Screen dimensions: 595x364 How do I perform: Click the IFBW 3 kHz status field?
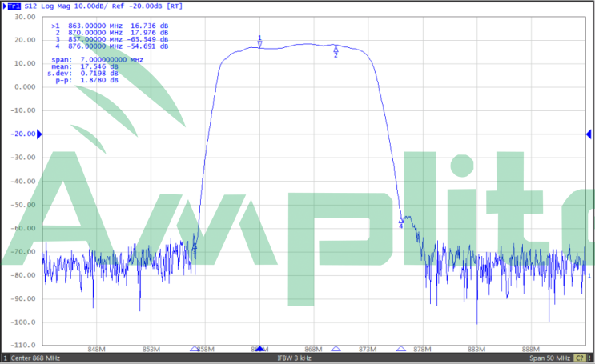click(294, 358)
